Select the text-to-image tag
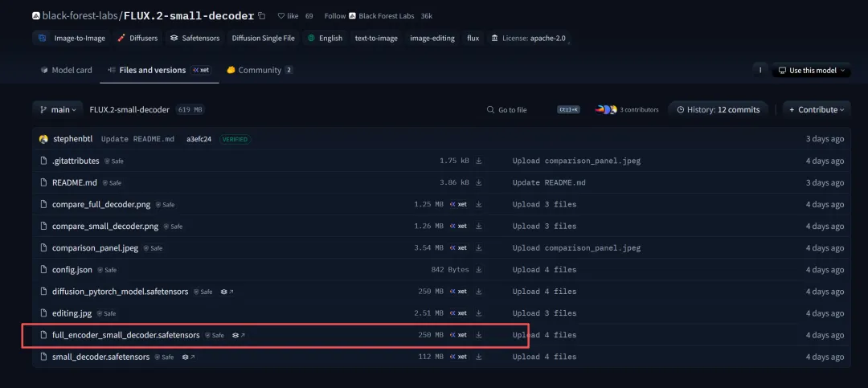 (376, 39)
